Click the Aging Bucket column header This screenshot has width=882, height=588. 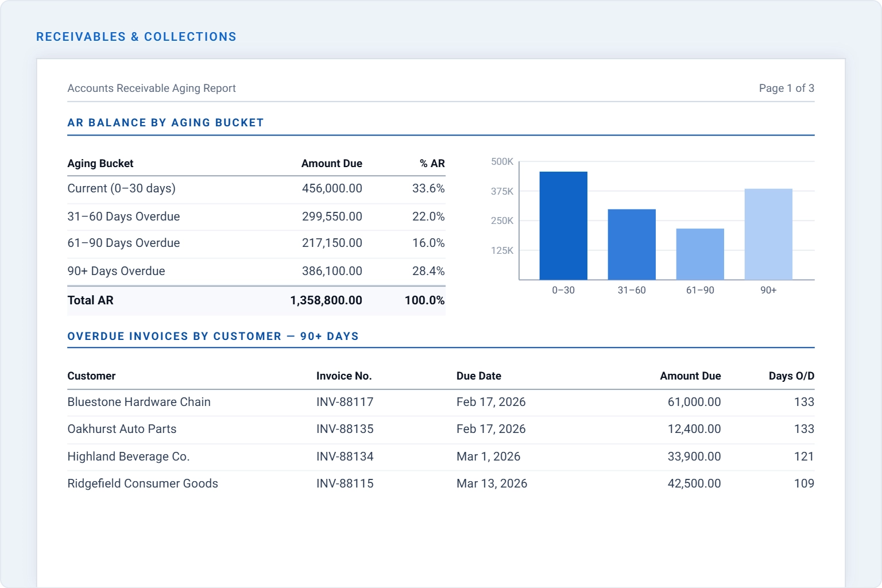click(x=100, y=164)
